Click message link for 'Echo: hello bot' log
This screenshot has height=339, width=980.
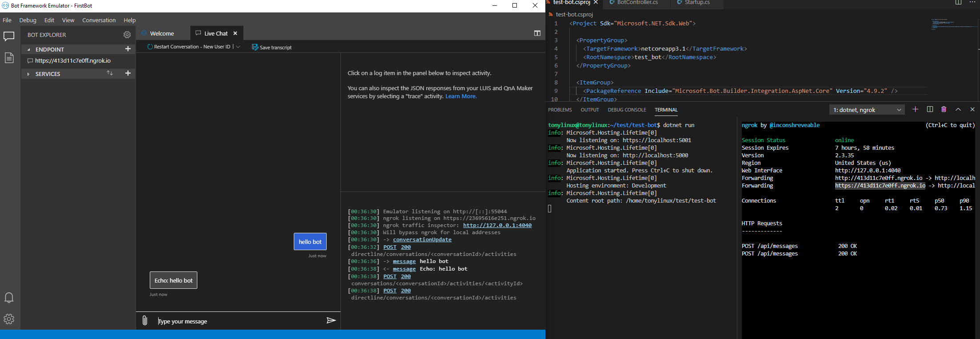click(x=404, y=269)
